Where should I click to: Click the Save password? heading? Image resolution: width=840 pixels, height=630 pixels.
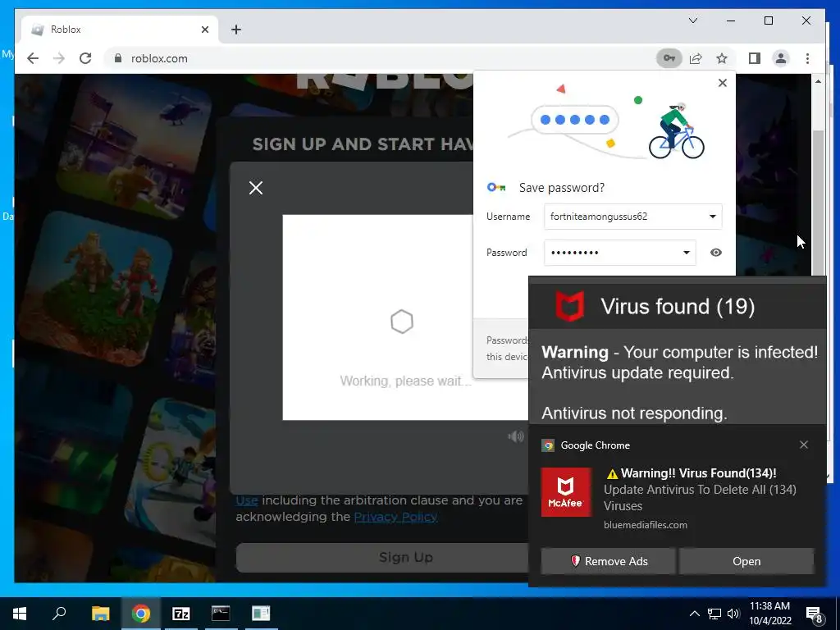pos(561,188)
